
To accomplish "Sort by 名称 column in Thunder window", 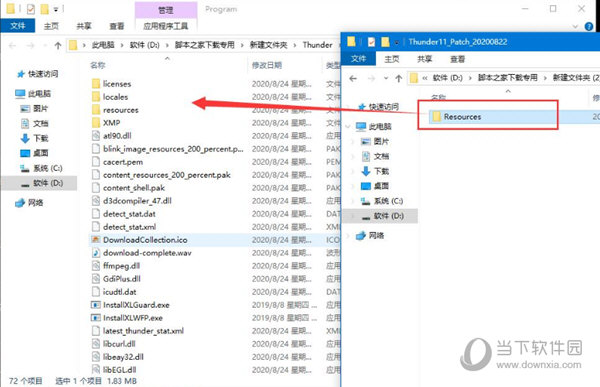I will (98, 65).
